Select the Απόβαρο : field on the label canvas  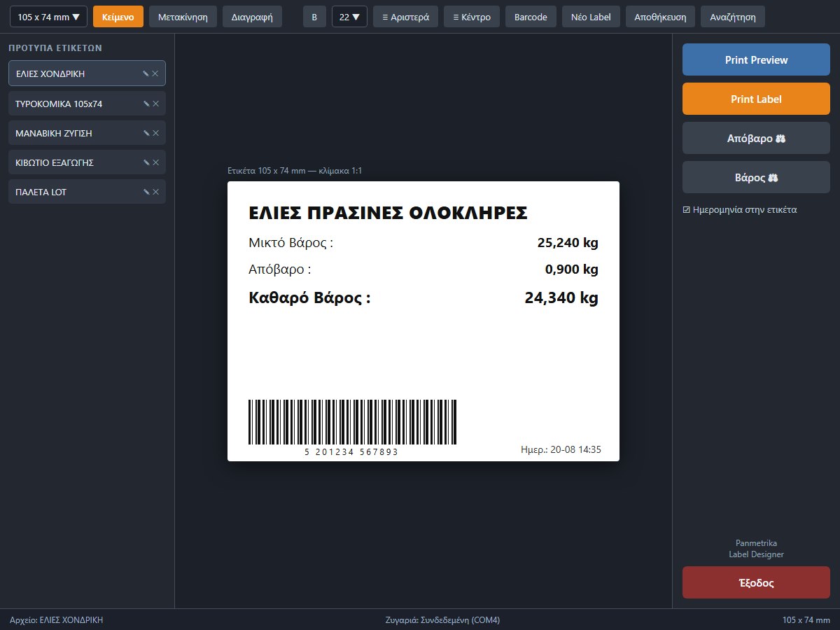tap(279, 269)
